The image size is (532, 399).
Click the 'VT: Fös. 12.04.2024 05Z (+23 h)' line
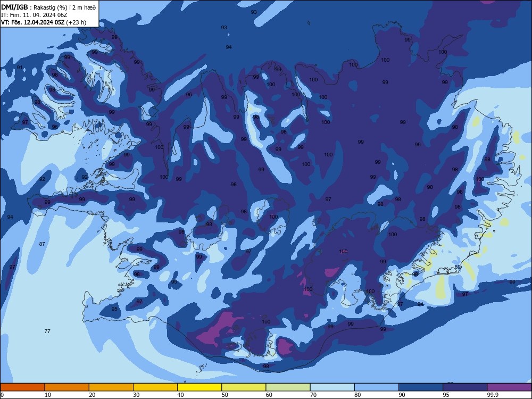pyautogui.click(x=44, y=22)
